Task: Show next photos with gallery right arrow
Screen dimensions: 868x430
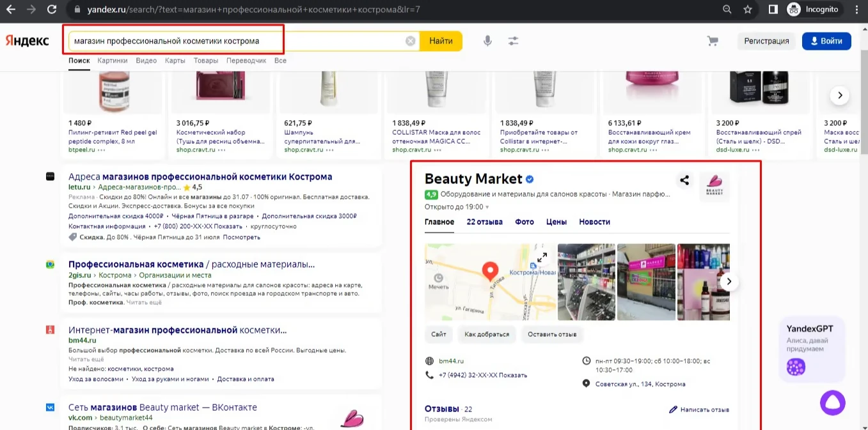Action: pos(729,282)
